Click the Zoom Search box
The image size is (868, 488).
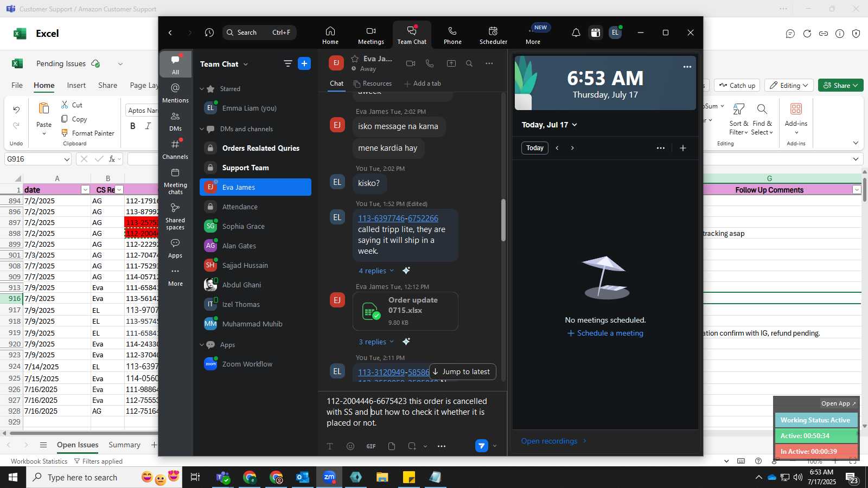(x=259, y=33)
